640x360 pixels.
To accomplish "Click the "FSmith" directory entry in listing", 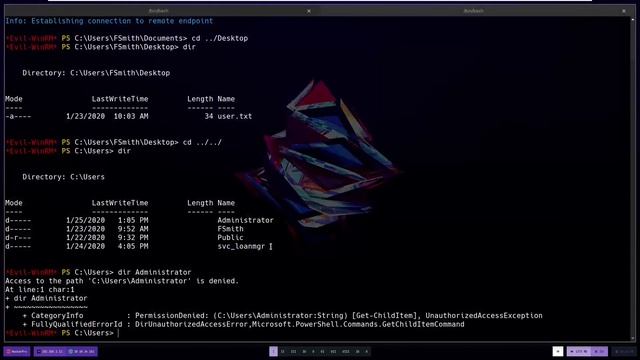I will [230, 229].
